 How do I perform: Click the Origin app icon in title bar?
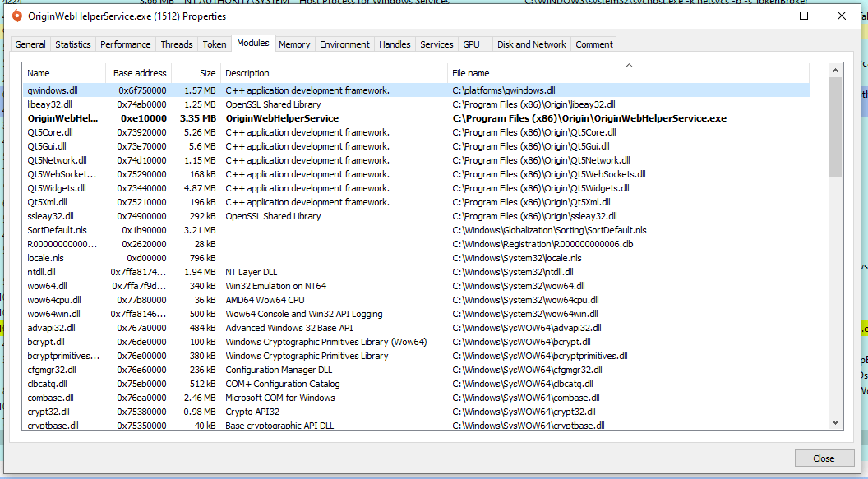(x=16, y=16)
